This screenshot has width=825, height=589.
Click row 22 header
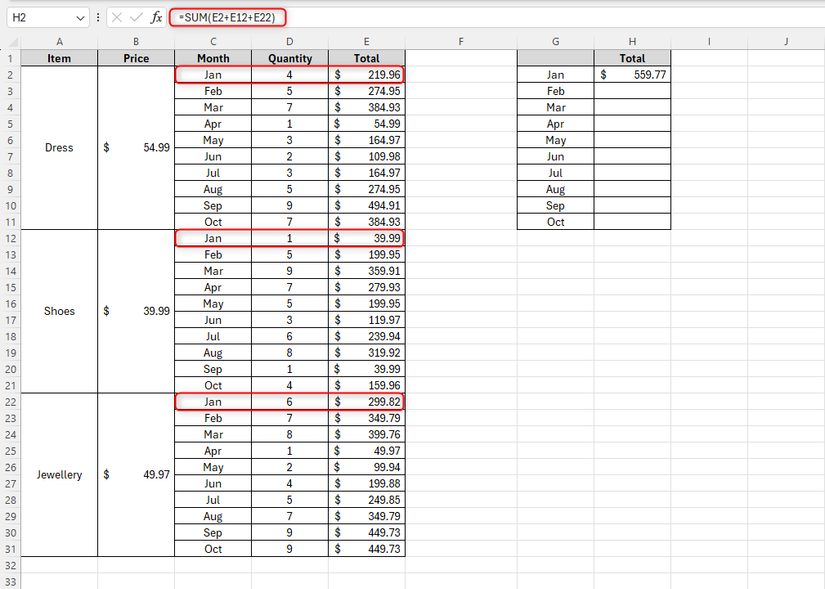(10, 402)
